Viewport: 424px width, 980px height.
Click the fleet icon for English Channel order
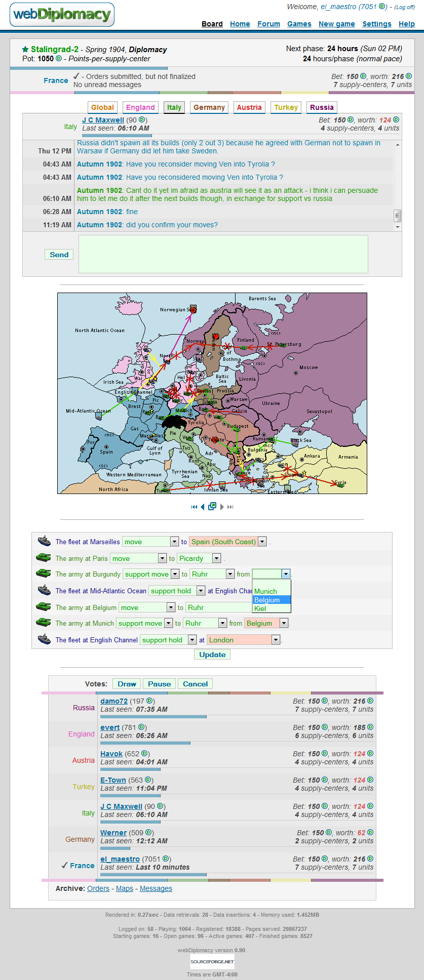pos(44,639)
